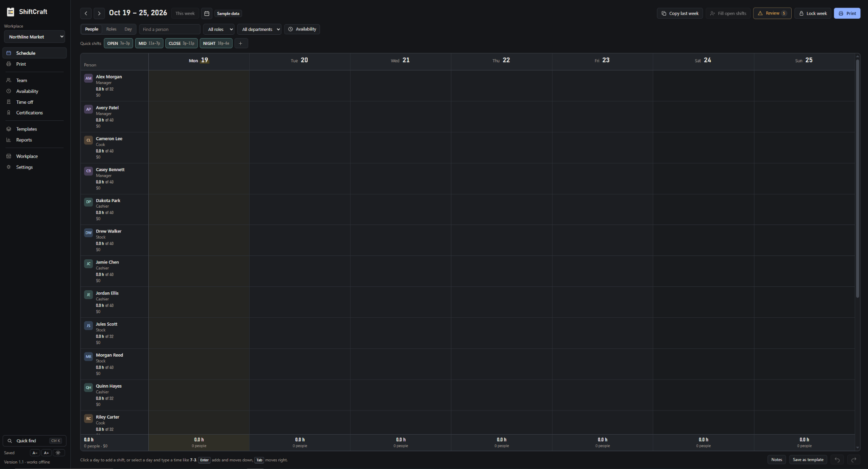Switch to People view tab
The width and height of the screenshot is (868, 469).
pos(92,29)
